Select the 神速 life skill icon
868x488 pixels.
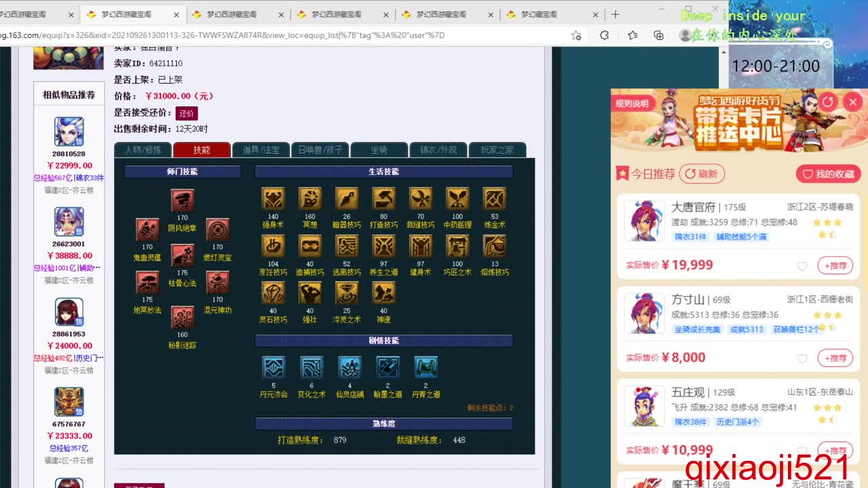[384, 293]
